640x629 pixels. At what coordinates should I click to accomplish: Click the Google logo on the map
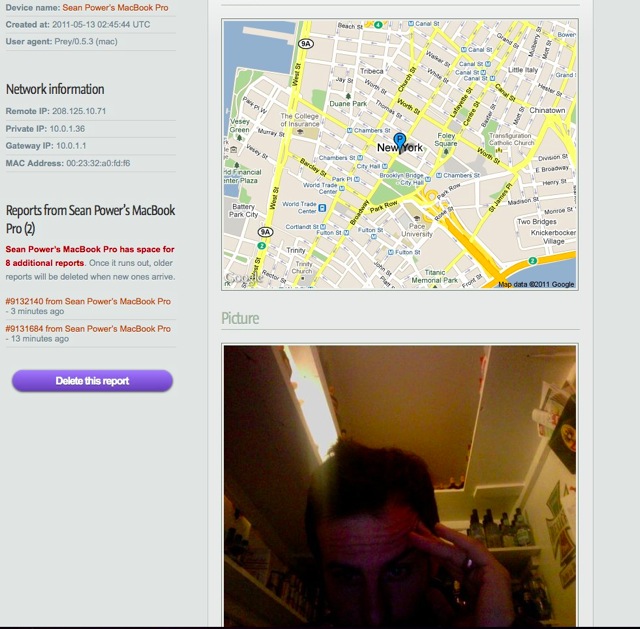click(x=244, y=278)
